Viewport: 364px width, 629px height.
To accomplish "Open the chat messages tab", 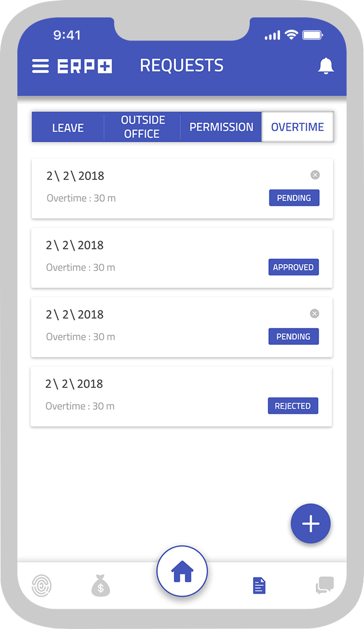I will [x=324, y=585].
